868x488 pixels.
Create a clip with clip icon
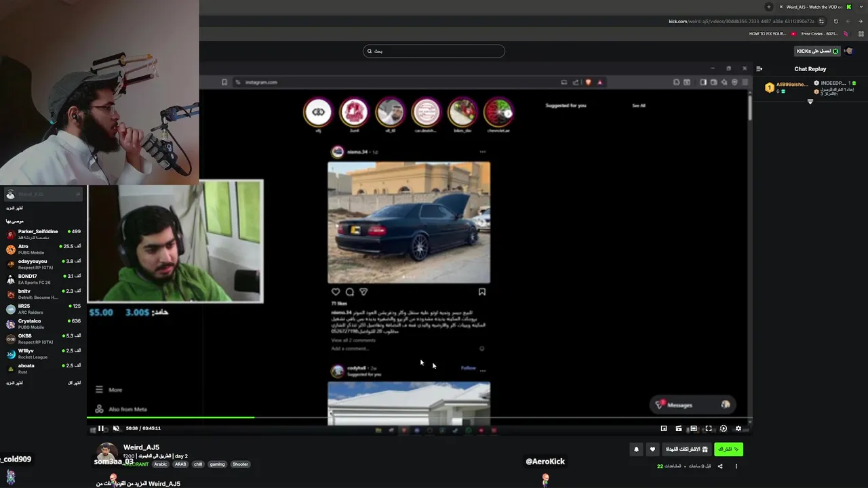coord(679,428)
